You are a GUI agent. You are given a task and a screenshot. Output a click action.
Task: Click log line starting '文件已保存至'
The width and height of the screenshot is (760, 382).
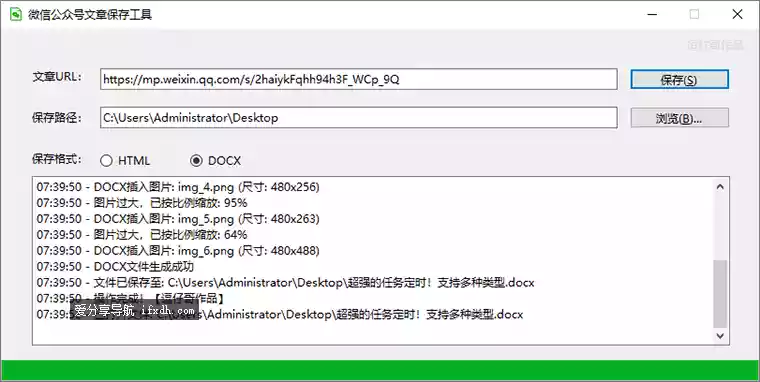click(x=285, y=283)
